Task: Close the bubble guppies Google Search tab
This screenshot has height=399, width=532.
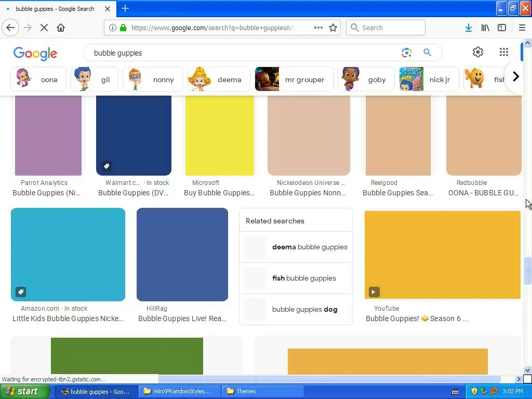Action: tap(108, 9)
